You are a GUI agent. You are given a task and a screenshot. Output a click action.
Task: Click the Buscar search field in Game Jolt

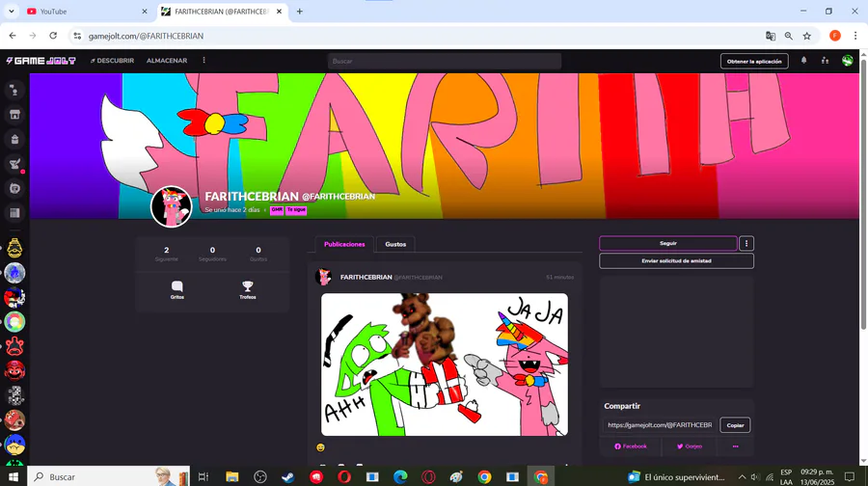pos(445,61)
